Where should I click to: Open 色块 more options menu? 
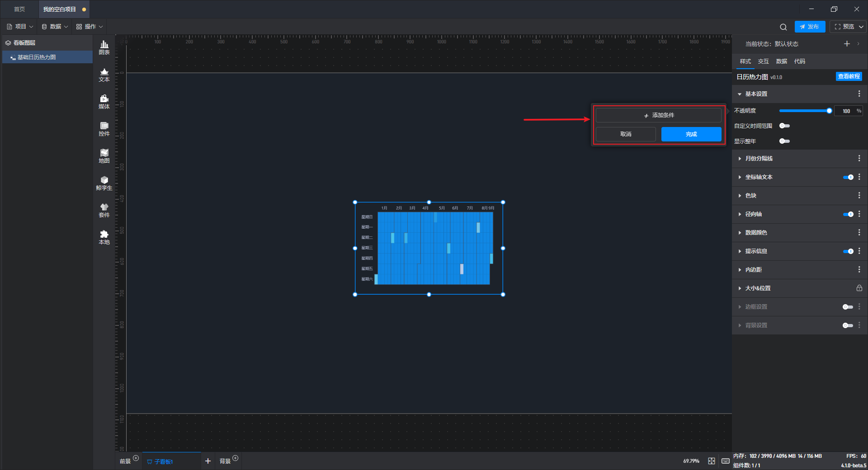click(x=859, y=195)
